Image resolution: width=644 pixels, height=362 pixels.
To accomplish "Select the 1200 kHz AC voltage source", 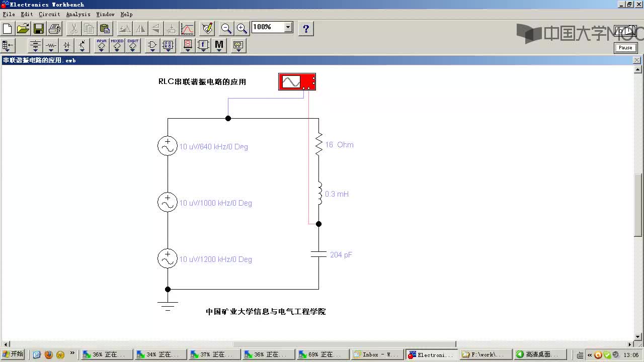I will 168,258.
